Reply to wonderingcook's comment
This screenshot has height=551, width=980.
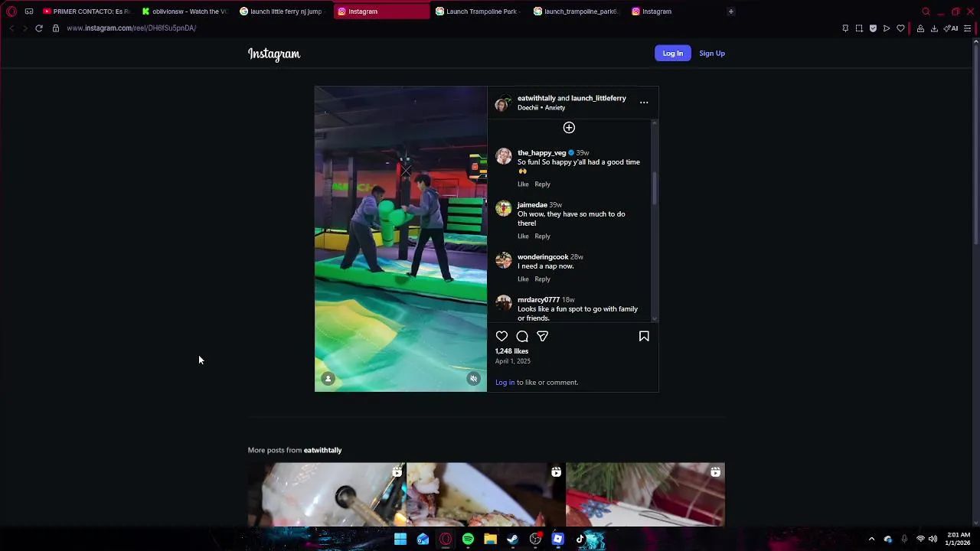pos(542,279)
